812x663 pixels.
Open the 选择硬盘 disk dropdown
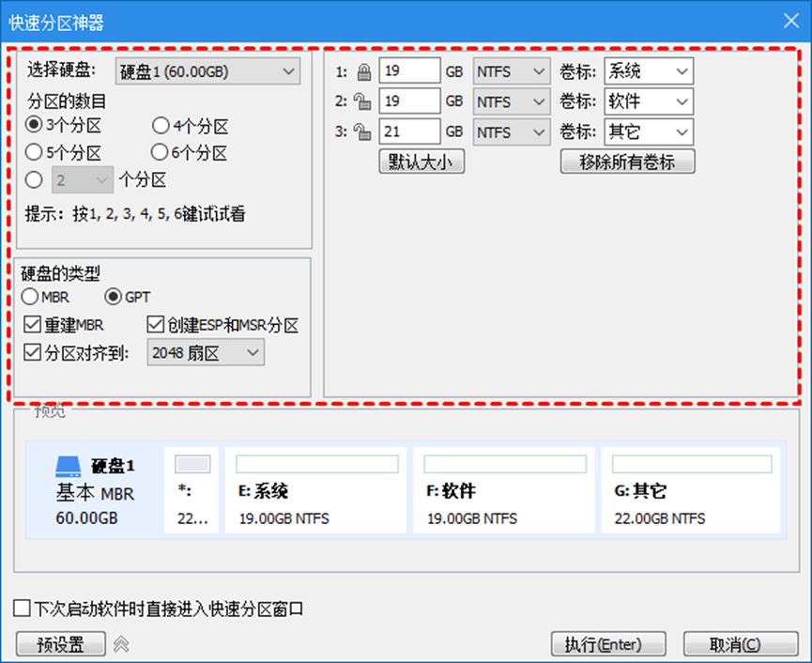[207, 71]
